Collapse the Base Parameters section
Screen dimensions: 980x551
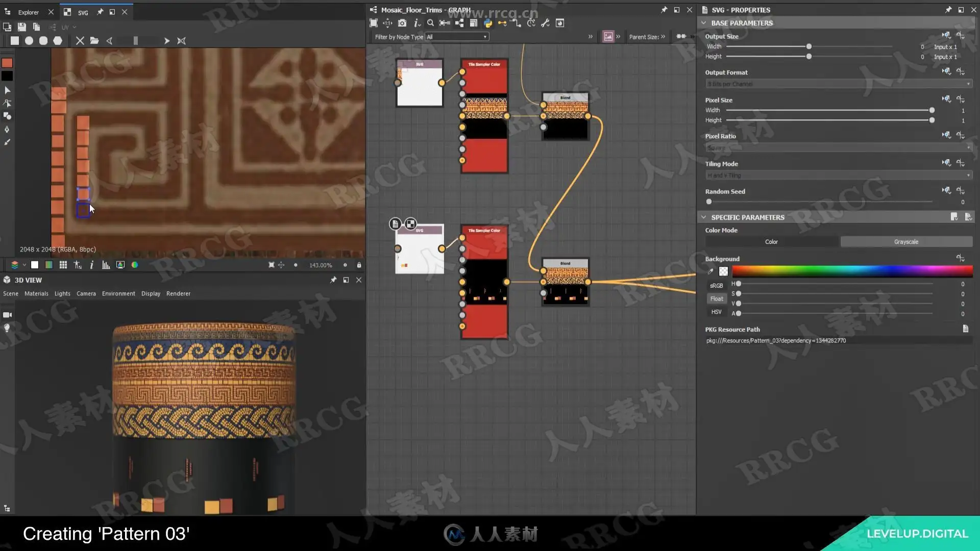(703, 23)
